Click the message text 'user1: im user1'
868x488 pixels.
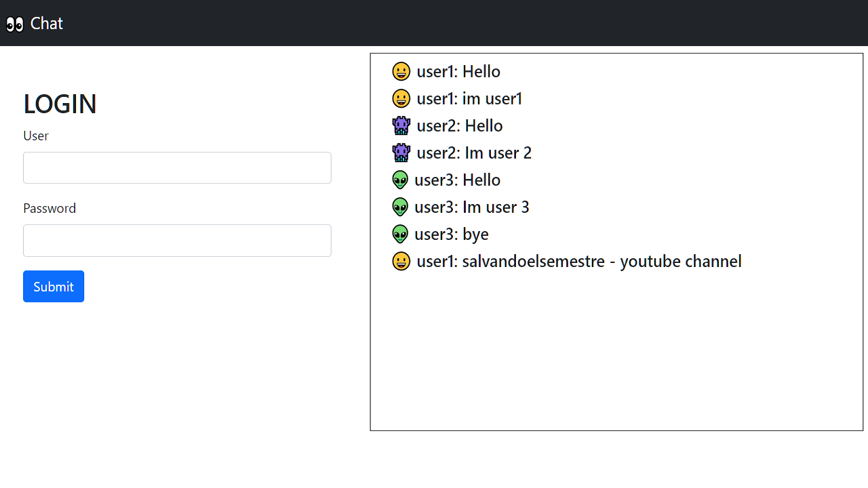(469, 98)
